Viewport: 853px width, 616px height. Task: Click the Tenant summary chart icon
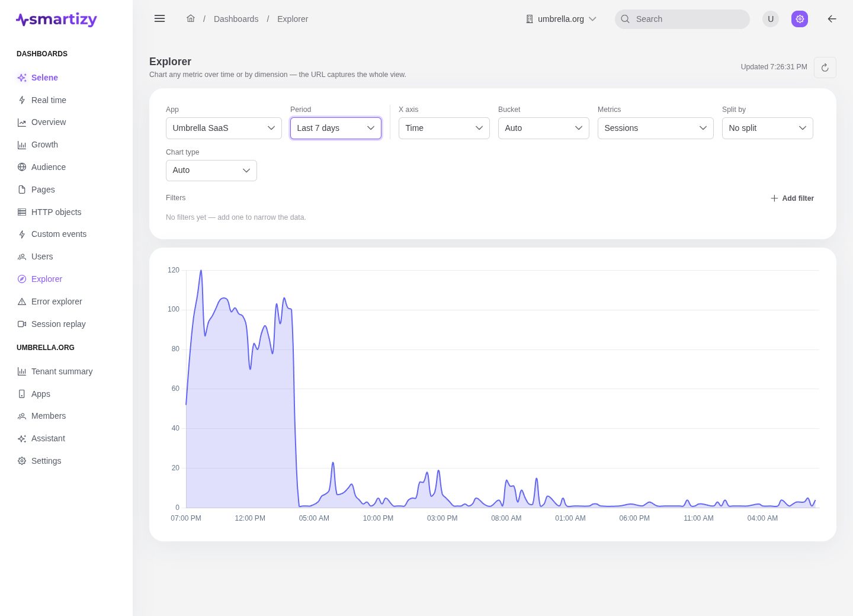tap(22, 371)
